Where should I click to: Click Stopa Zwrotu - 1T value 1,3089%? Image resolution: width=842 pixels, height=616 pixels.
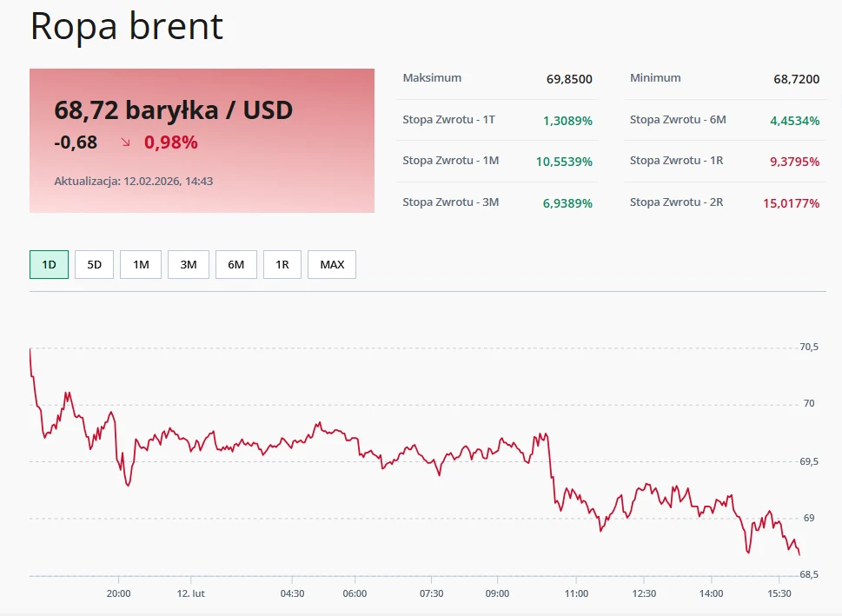(569, 122)
